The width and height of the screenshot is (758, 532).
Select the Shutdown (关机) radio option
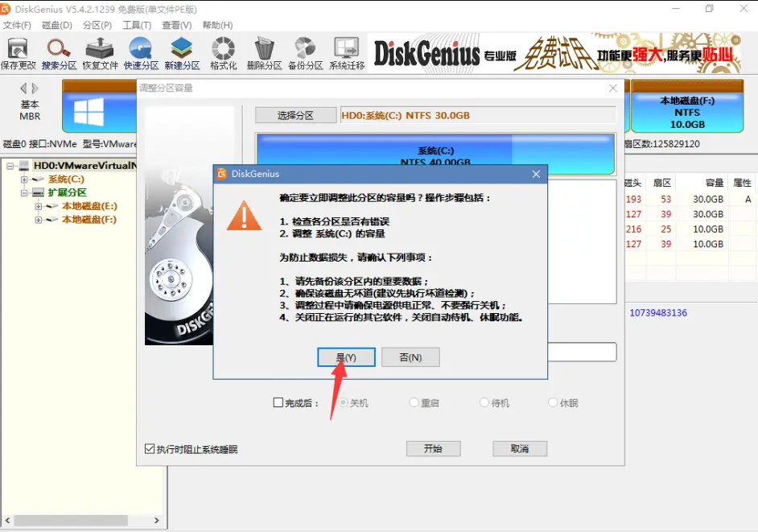(343, 402)
